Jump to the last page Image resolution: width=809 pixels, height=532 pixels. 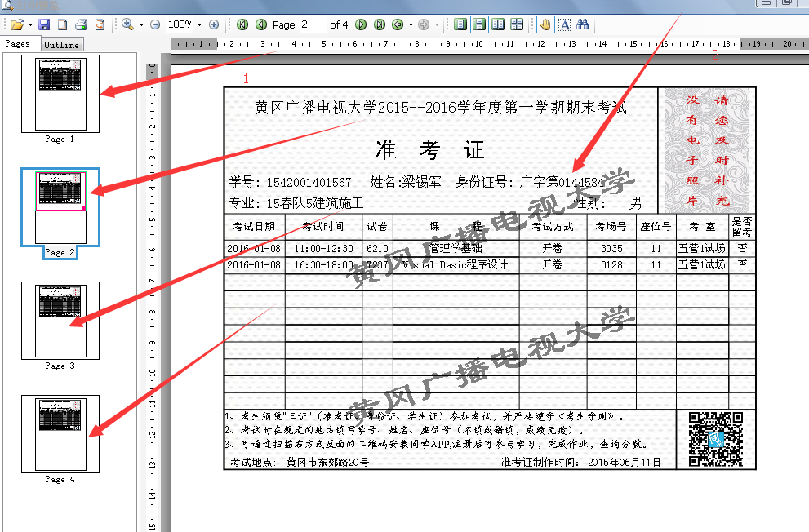coord(380,24)
